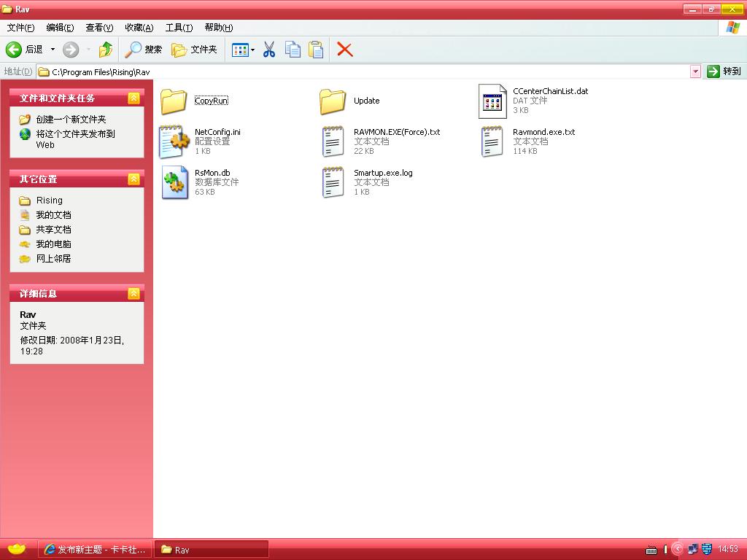
Task: Select the NetConfig.ini file icon
Action: pos(175,141)
